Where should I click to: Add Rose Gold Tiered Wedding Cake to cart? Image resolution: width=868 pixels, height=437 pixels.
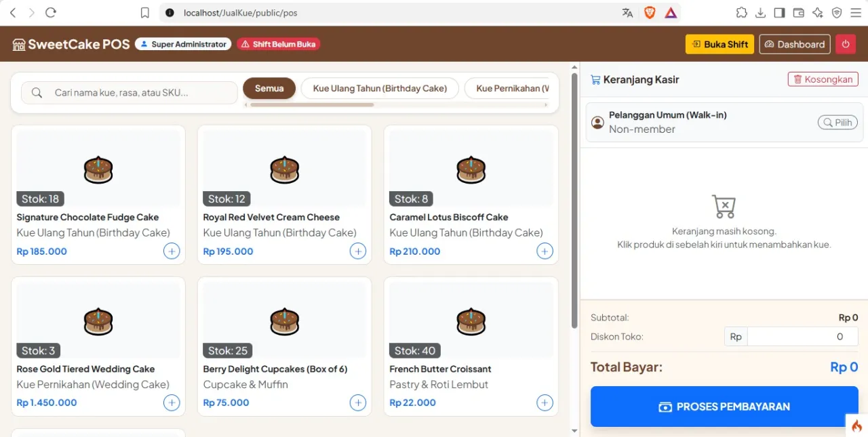(172, 403)
